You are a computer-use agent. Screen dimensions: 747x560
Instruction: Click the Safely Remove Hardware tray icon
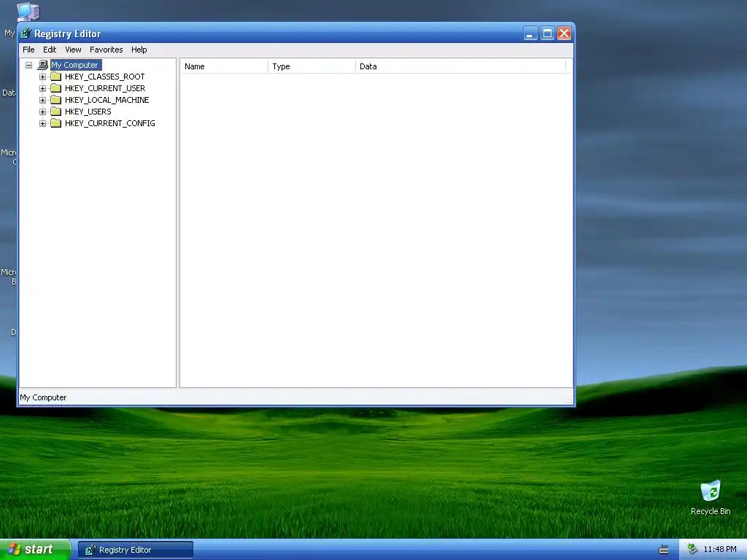point(692,550)
